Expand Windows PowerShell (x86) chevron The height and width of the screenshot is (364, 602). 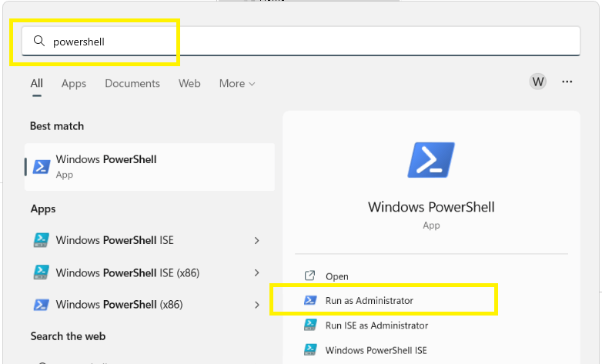[257, 305]
